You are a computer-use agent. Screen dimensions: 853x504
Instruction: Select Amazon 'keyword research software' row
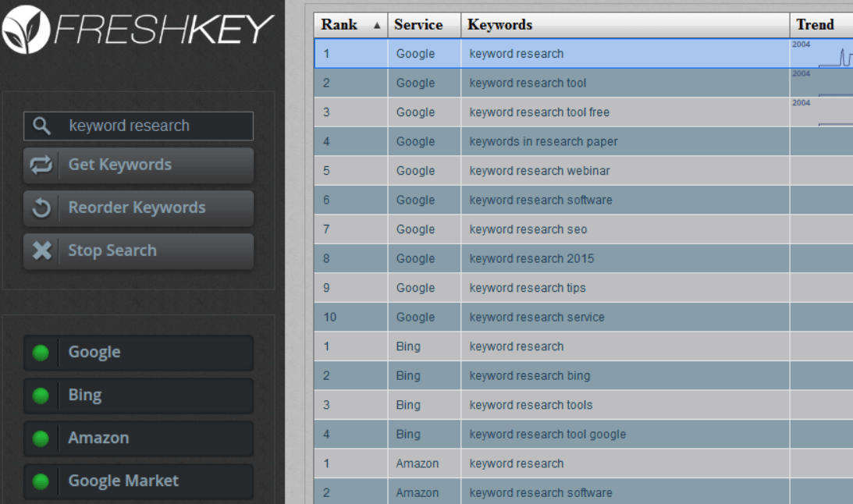pos(583,492)
